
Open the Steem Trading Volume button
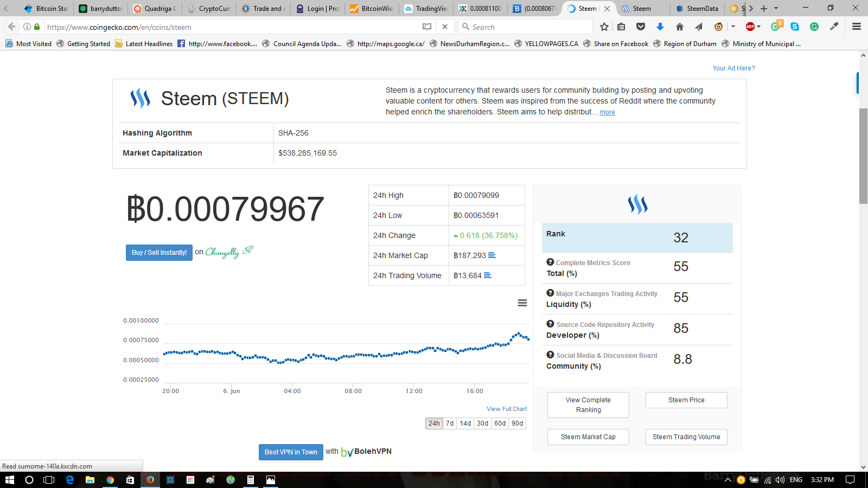(686, 437)
